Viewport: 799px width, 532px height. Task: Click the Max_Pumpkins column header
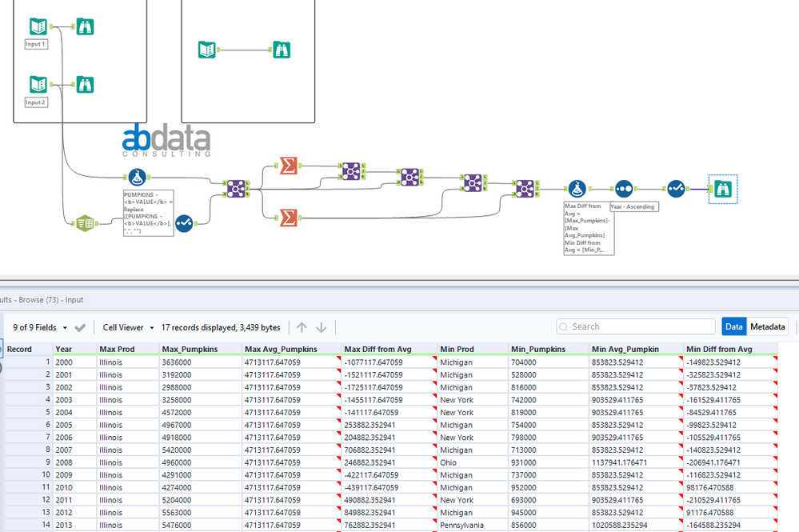tap(201, 349)
